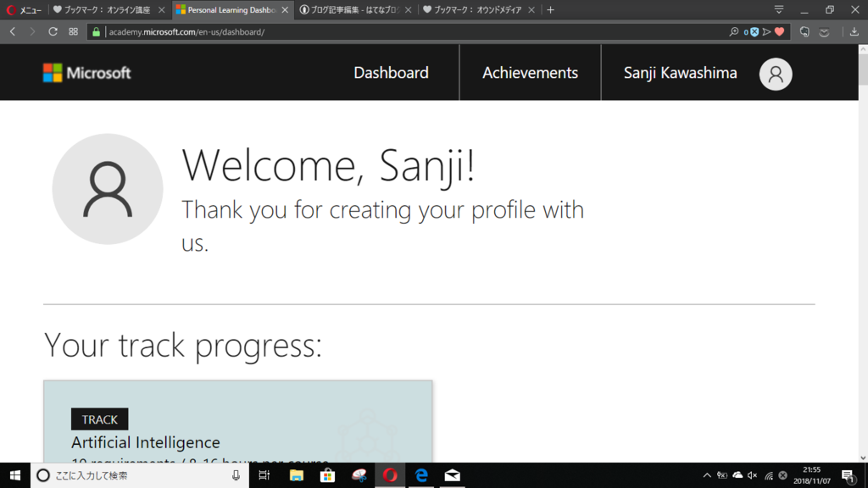Screen dimensions: 868x488
Task: Open Microsoft Edge from the taskbar
Action: pos(421,475)
